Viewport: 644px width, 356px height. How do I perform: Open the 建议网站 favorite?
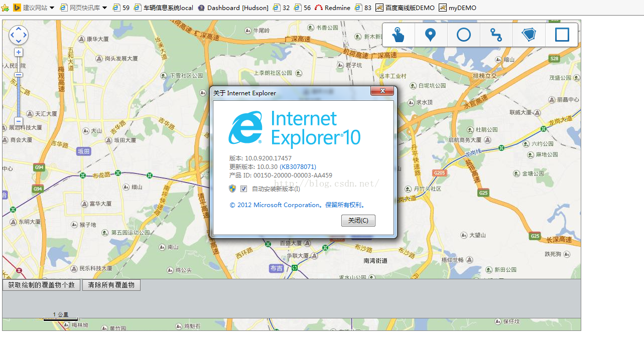[x=30, y=8]
